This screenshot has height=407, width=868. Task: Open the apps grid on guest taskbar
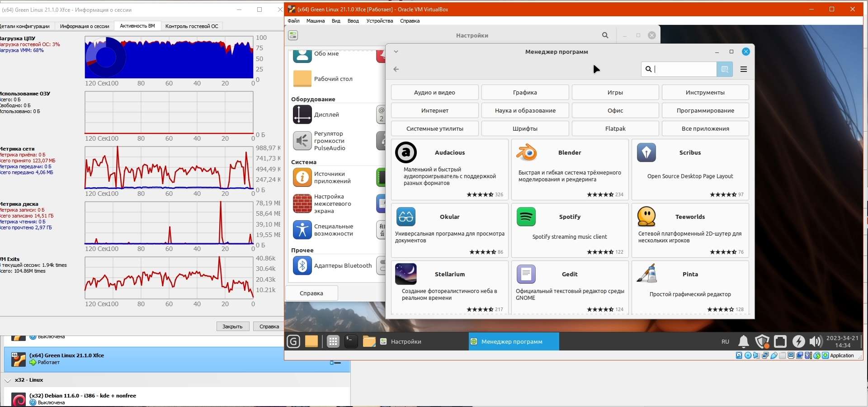pyautogui.click(x=333, y=341)
